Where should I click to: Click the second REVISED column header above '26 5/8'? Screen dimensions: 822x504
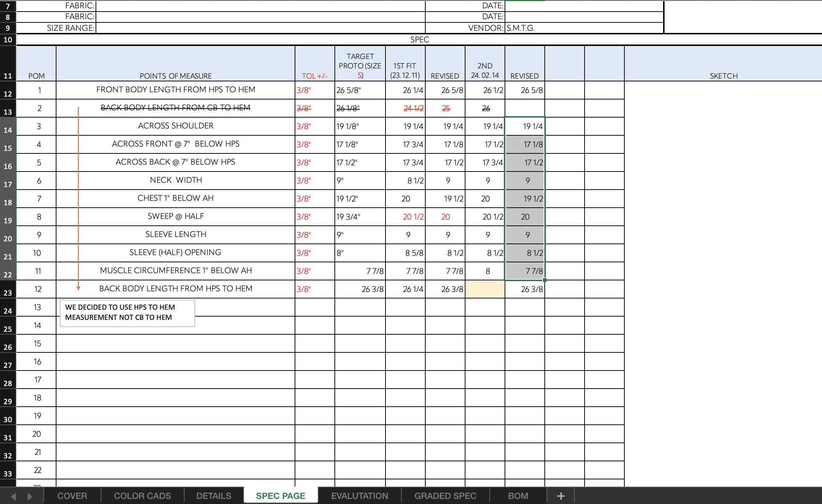tap(525, 63)
